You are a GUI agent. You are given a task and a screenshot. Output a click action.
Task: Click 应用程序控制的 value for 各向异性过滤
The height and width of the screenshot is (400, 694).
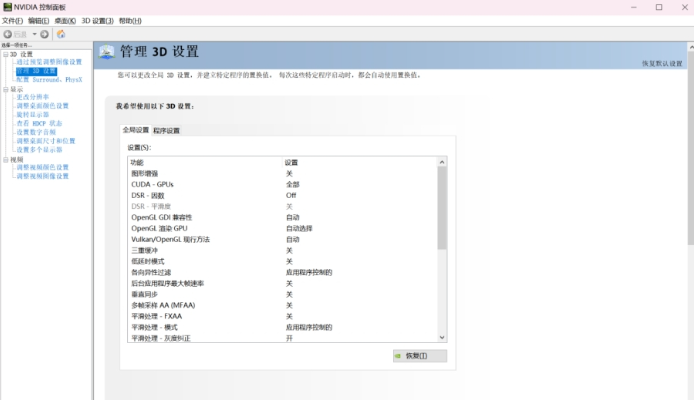tap(309, 272)
